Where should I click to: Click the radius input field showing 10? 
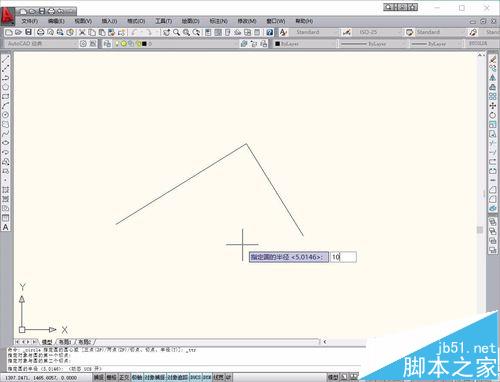(343, 257)
